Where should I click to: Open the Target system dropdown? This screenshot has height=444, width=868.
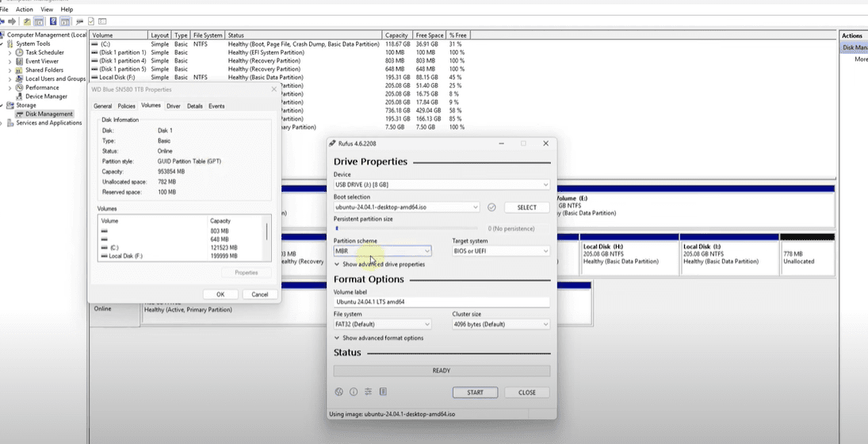500,251
